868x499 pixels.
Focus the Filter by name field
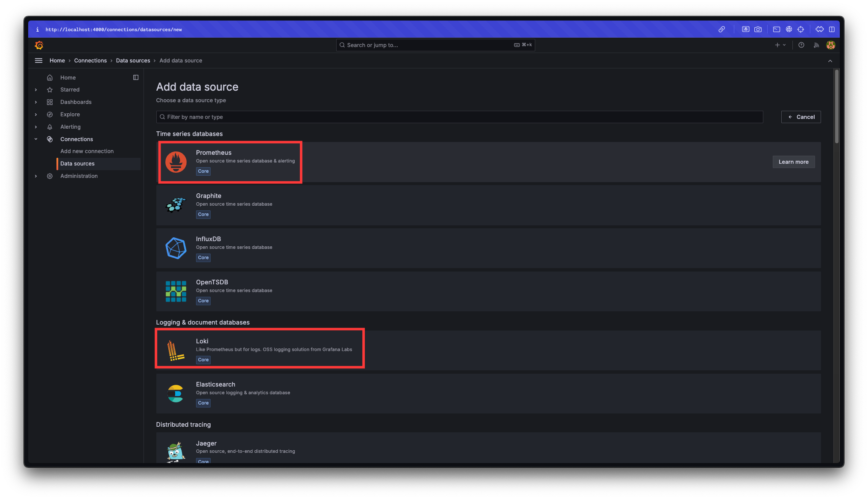tap(459, 117)
